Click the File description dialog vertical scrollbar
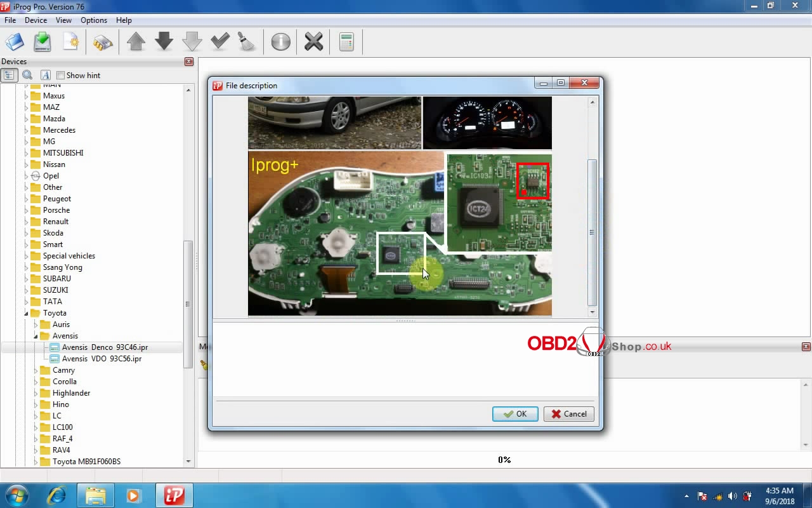The width and height of the screenshot is (812, 508). click(x=593, y=232)
